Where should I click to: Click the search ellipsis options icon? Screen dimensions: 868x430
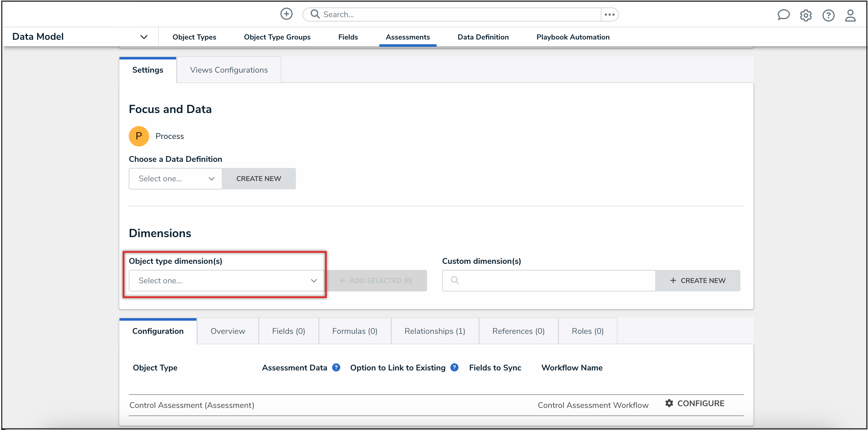[609, 15]
